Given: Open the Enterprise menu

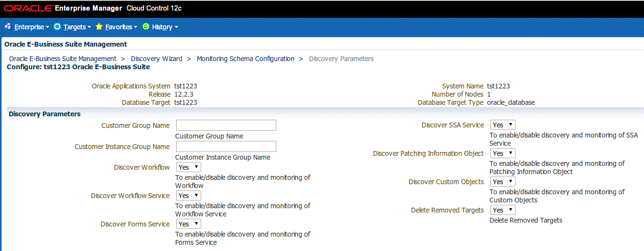Looking at the screenshot, I should 31,27.
